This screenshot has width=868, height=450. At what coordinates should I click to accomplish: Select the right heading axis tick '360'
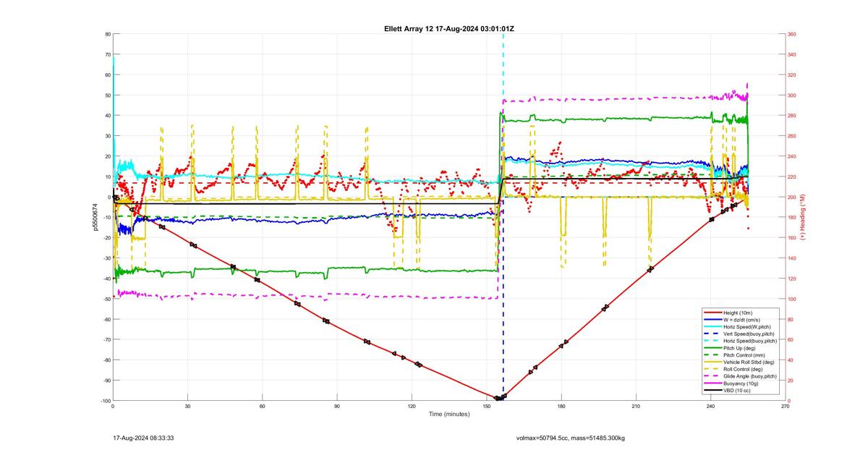792,34
